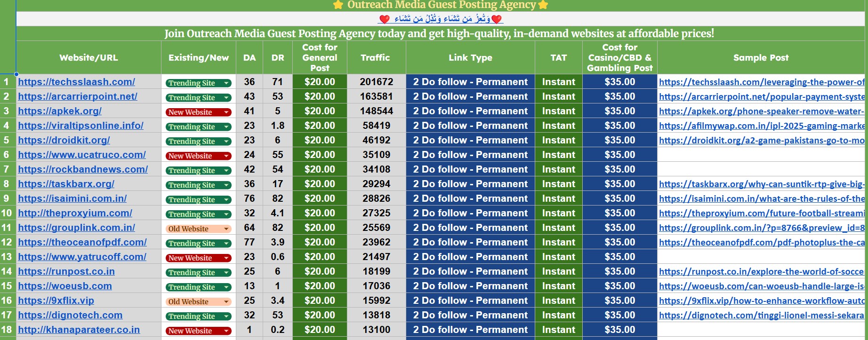This screenshot has width=868, height=340.
Task: Expand Old Website dropdown for 9xflix.vip
Action: pyautogui.click(x=226, y=302)
